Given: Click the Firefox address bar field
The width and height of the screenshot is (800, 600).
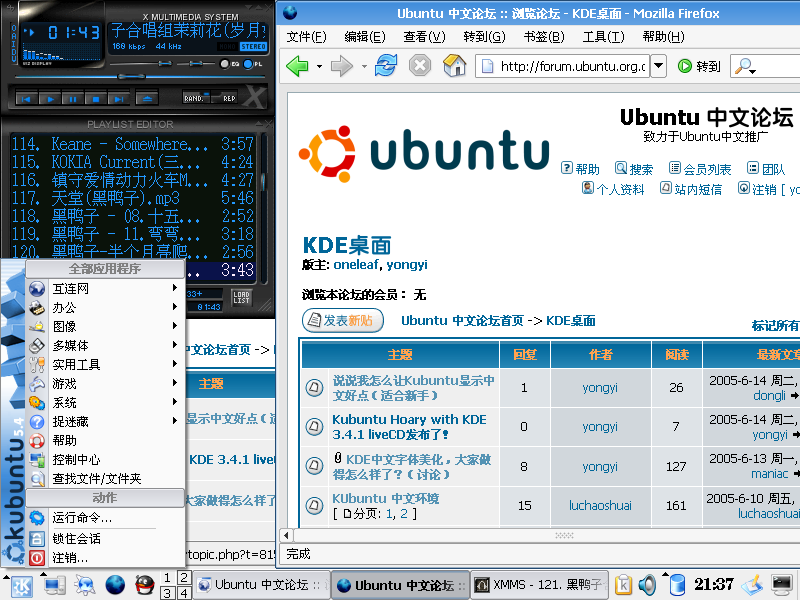Looking at the screenshot, I should click(562, 66).
